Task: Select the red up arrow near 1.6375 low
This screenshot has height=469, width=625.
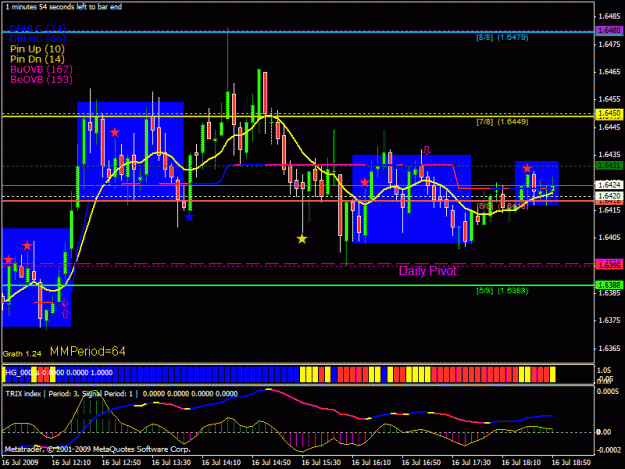Action: point(65,314)
